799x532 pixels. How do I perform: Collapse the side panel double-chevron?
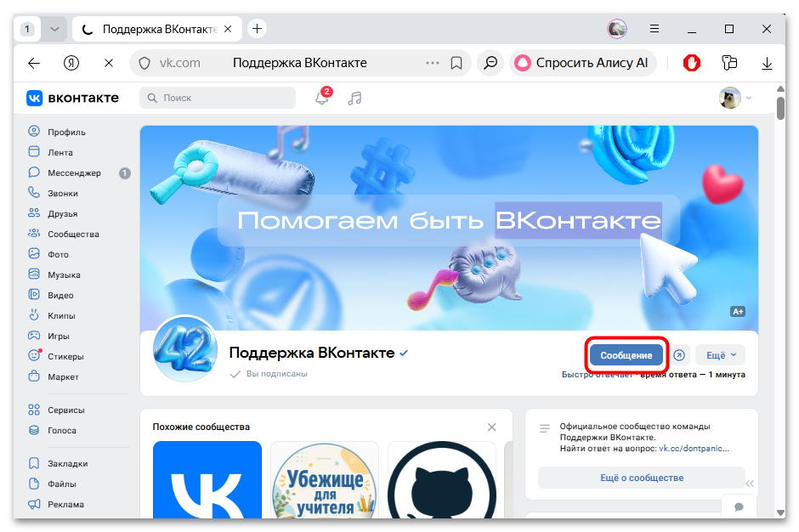click(x=750, y=484)
